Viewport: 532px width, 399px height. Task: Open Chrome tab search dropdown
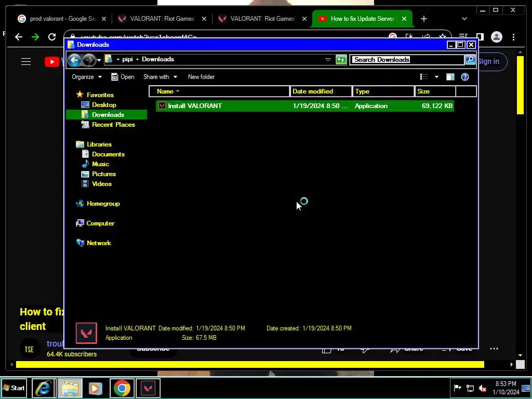[464, 19]
